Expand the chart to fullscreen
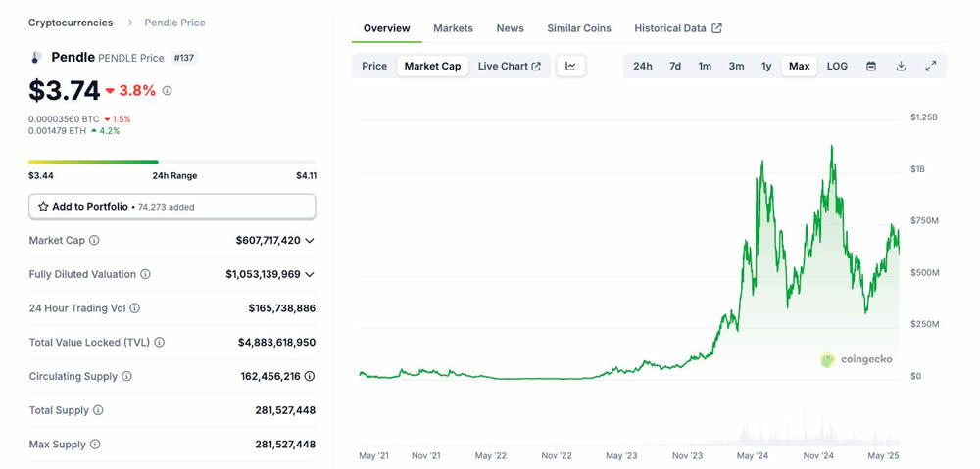The width and height of the screenshot is (980, 469). (x=931, y=67)
